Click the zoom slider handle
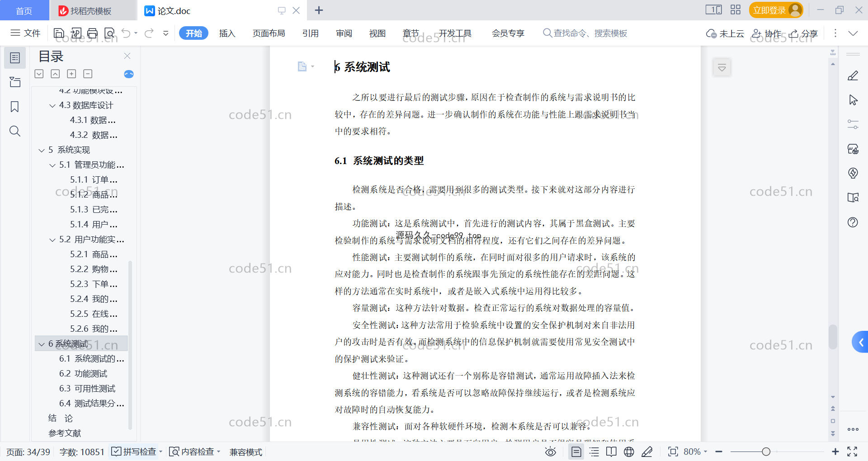The width and height of the screenshot is (868, 461). point(766,452)
